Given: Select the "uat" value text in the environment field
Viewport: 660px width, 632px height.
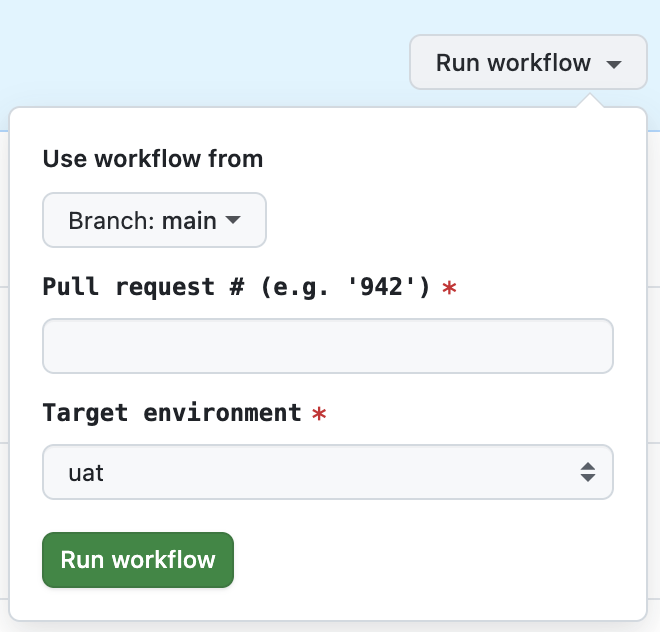Looking at the screenshot, I should [x=86, y=472].
